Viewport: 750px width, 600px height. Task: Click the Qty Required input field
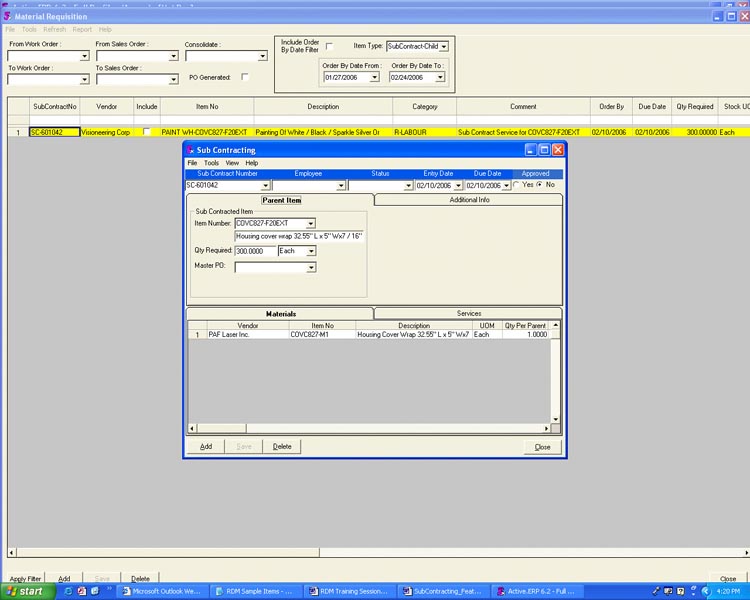coord(255,251)
